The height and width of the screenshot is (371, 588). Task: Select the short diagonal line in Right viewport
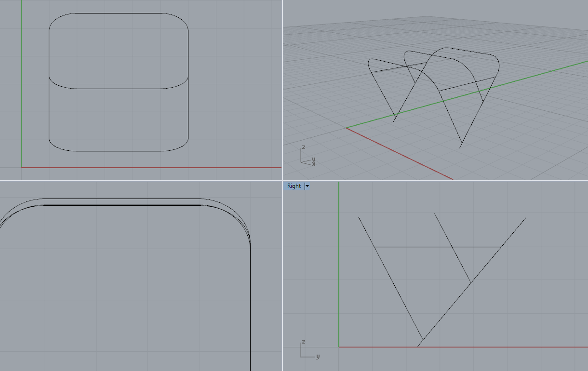(453, 248)
